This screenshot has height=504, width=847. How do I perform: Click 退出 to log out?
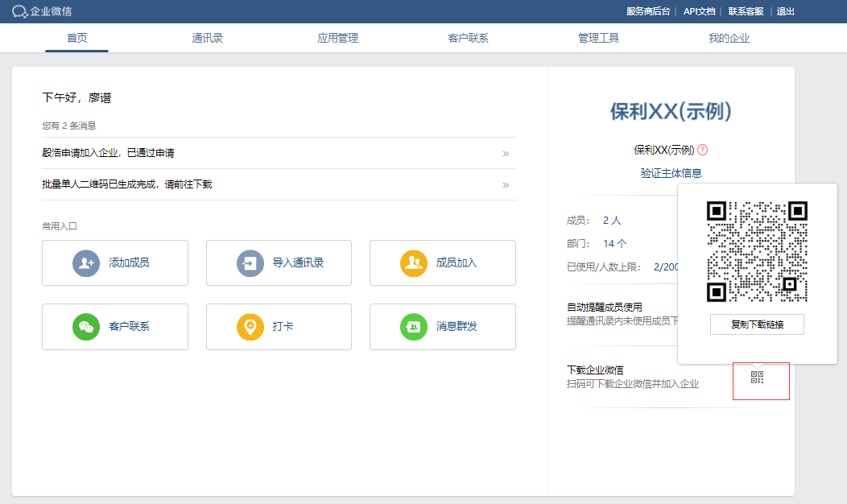(x=786, y=11)
